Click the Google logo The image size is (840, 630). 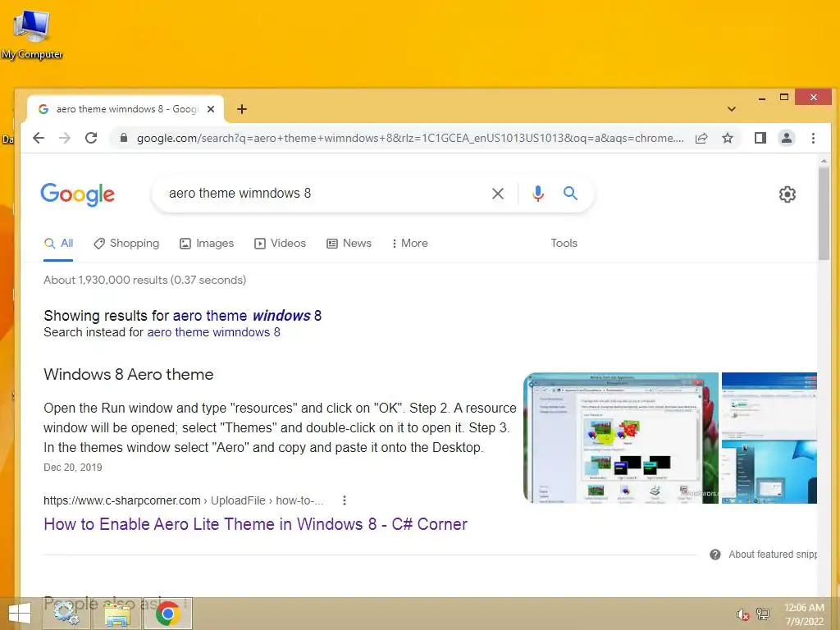(x=78, y=194)
